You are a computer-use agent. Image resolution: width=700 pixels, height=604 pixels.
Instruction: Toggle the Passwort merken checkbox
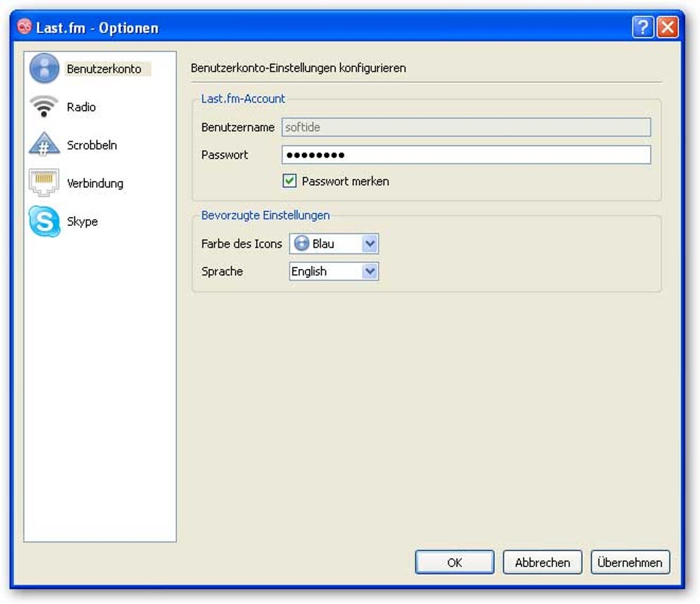[x=290, y=181]
